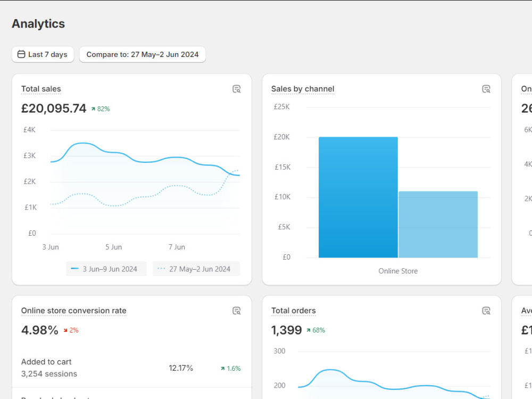Viewport: 532px width, 399px height.
Task: Click the Added to cart label
Action: [46, 362]
